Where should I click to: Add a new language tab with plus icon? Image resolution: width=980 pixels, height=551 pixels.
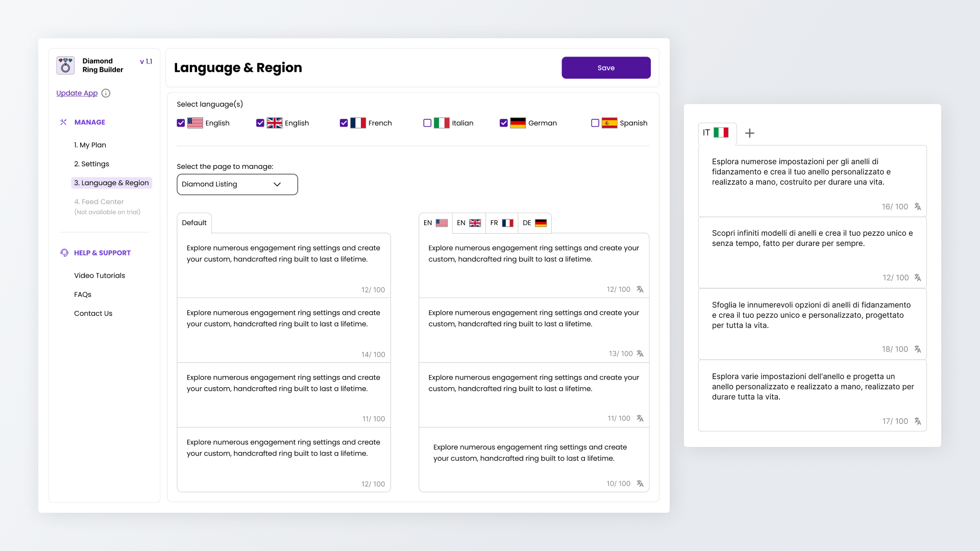pyautogui.click(x=749, y=133)
